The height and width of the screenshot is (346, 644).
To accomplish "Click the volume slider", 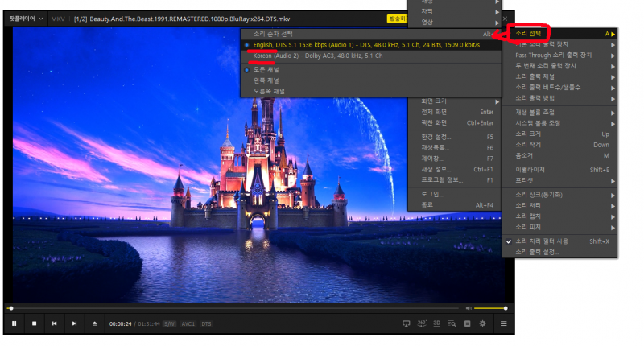I will (490, 308).
